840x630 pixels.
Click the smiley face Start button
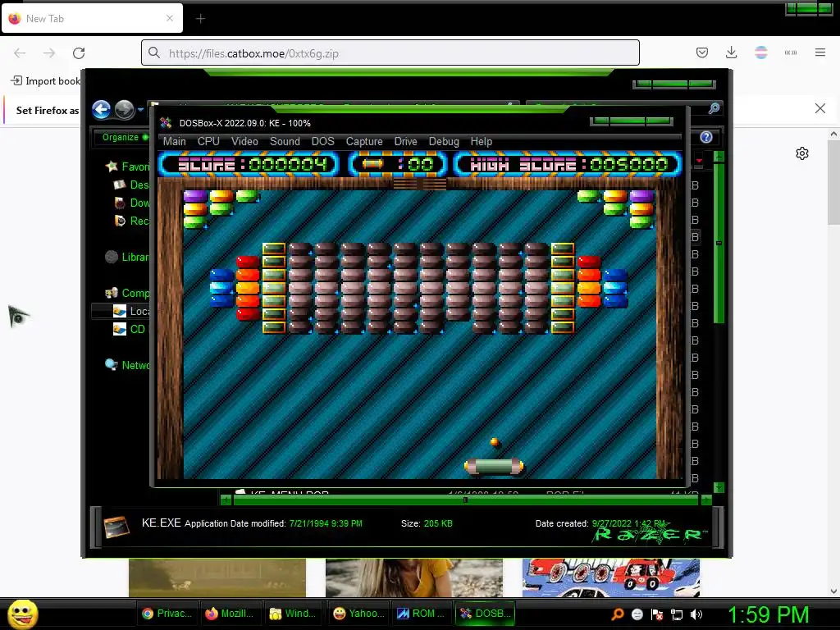[22, 614]
